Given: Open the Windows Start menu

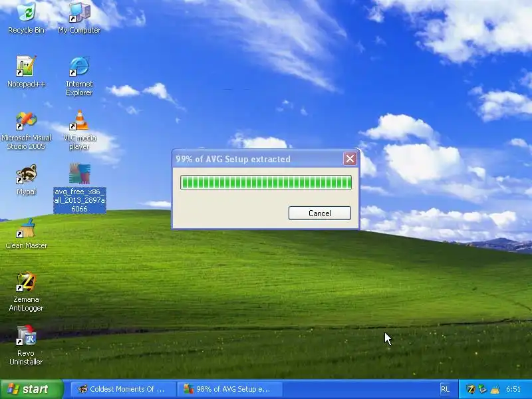Looking at the screenshot, I should [x=31, y=389].
